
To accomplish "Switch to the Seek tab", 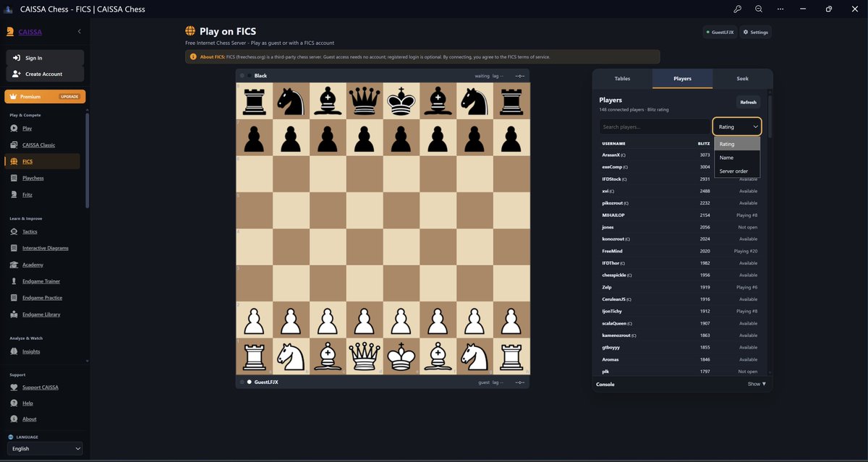I will (x=743, y=78).
